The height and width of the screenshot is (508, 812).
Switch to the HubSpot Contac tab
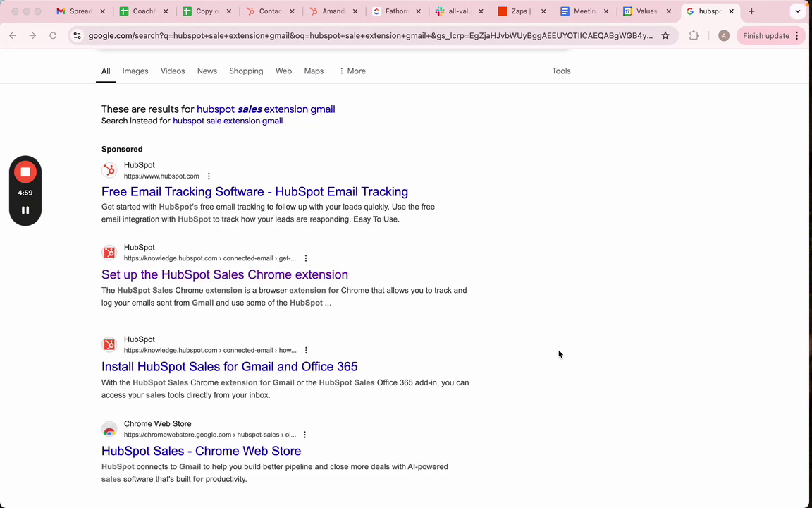coord(271,11)
